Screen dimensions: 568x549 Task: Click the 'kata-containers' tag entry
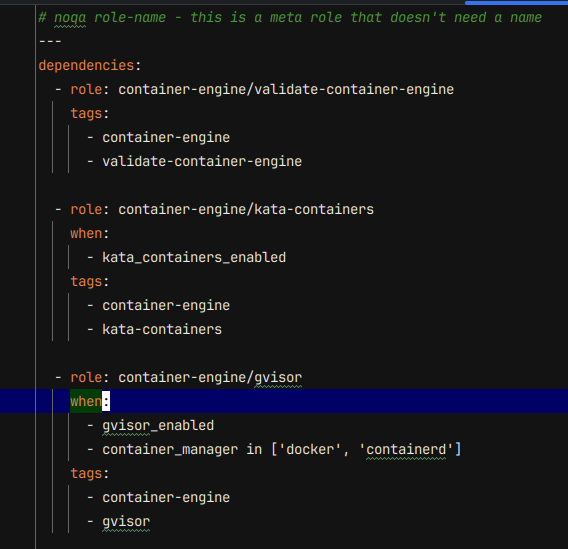click(x=162, y=330)
